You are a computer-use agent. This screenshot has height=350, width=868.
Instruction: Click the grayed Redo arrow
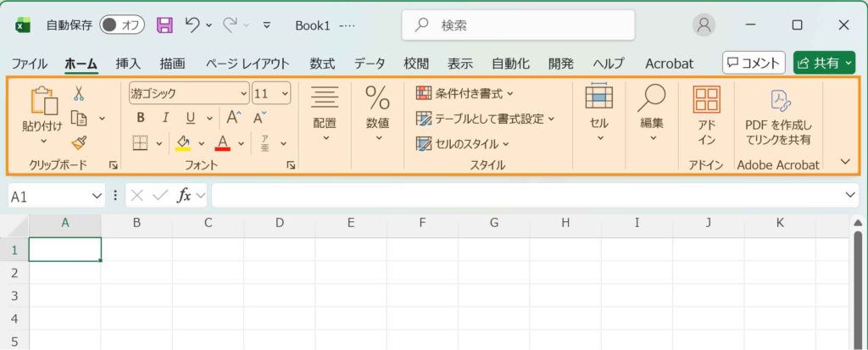click(x=230, y=25)
